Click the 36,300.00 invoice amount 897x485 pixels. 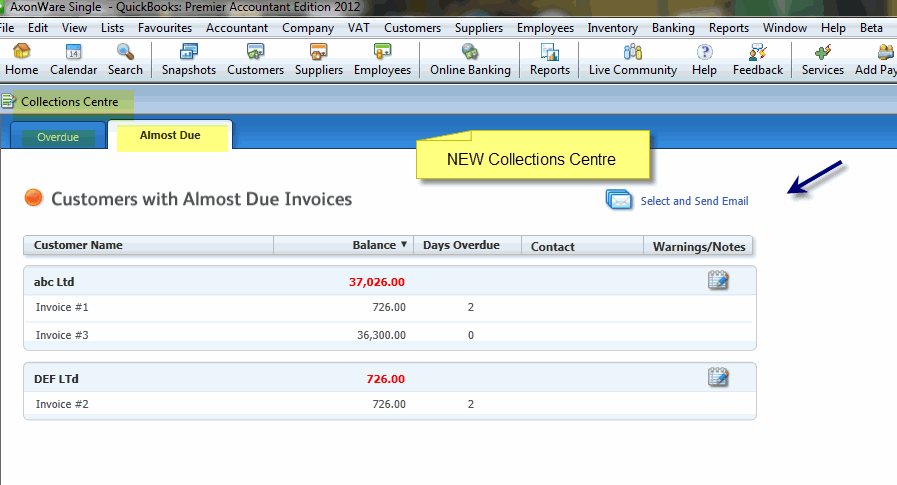point(381,335)
